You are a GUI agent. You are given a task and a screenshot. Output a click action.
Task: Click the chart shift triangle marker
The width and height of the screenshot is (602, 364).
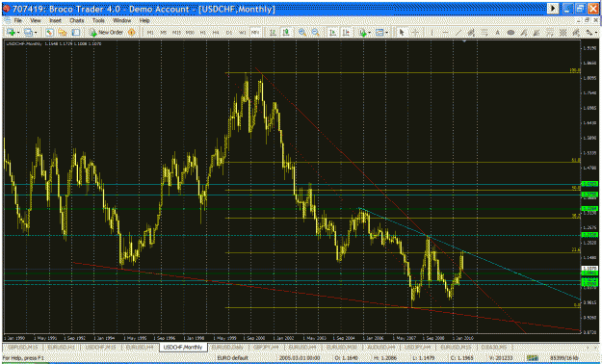465,40
